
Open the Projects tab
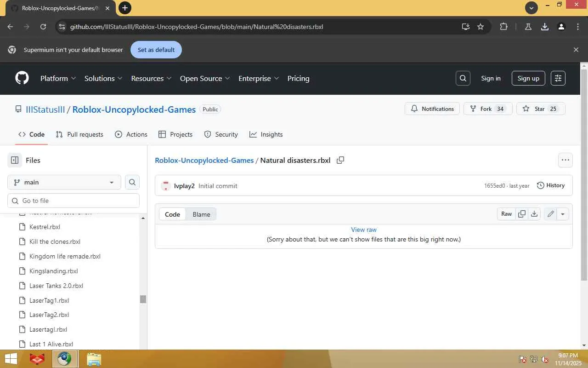[x=175, y=134]
